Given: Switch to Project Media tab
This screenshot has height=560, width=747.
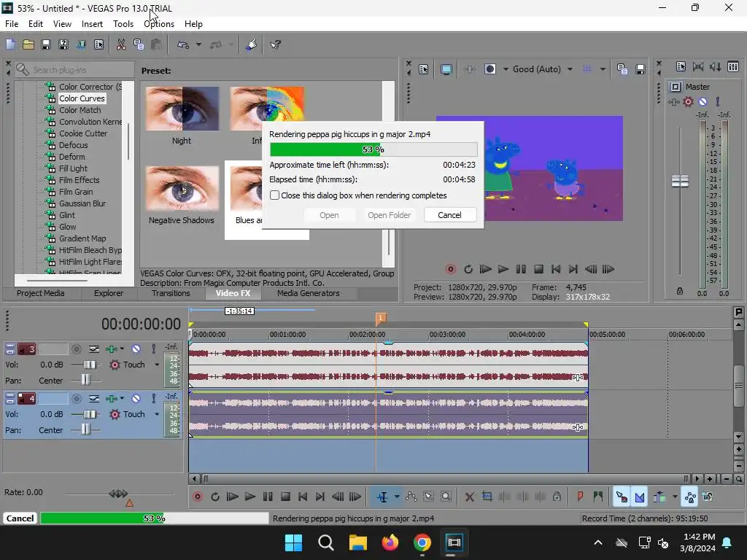Looking at the screenshot, I should pyautogui.click(x=41, y=293).
